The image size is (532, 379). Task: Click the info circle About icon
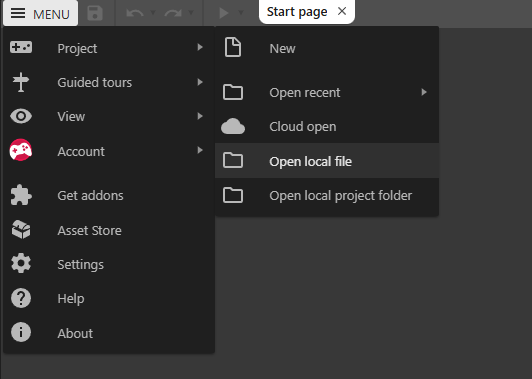click(x=21, y=332)
